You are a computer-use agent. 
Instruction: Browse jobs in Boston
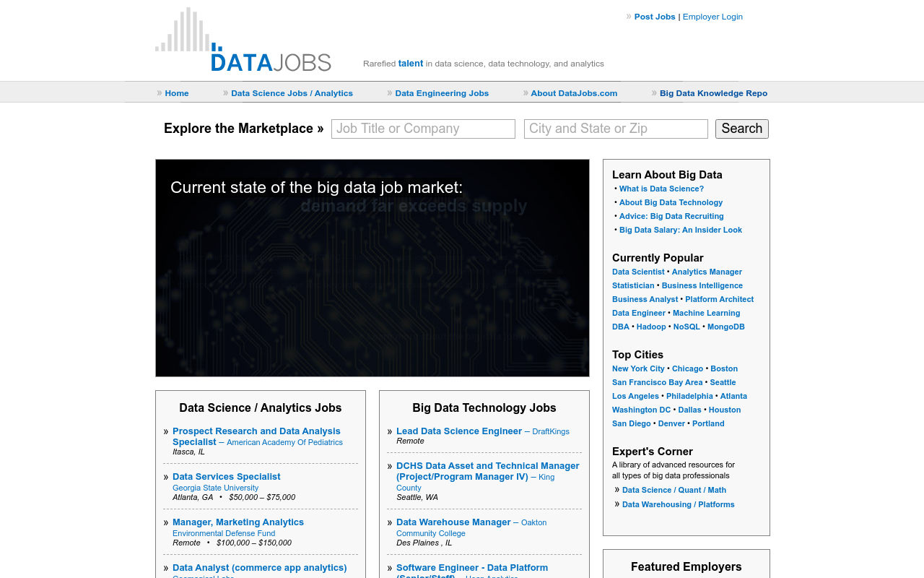(x=724, y=369)
